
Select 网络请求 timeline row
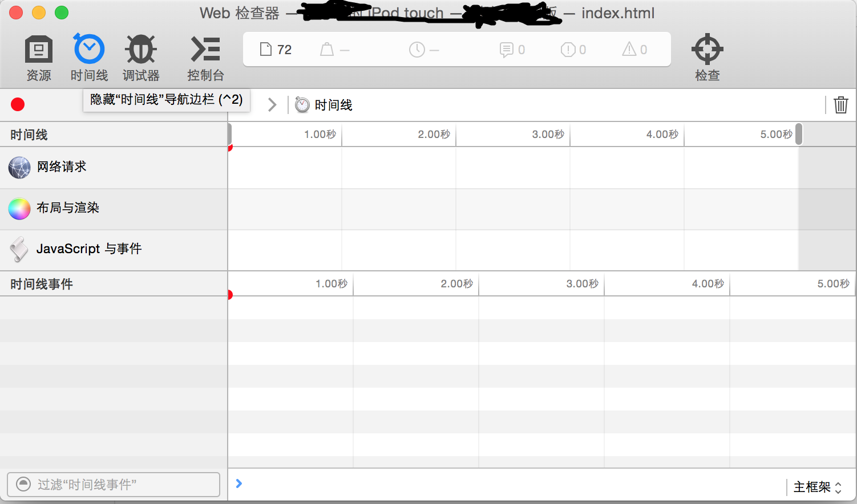[x=114, y=167]
